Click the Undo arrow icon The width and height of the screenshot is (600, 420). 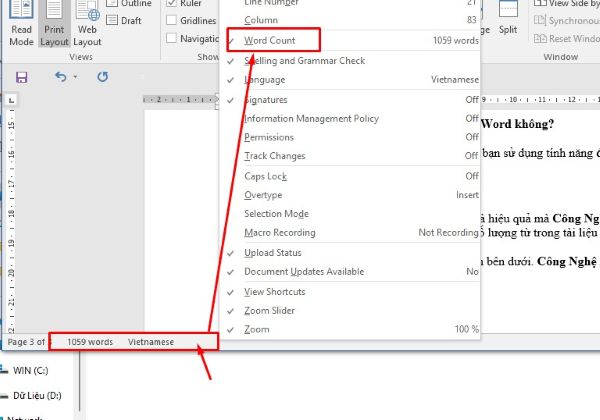coord(60,77)
